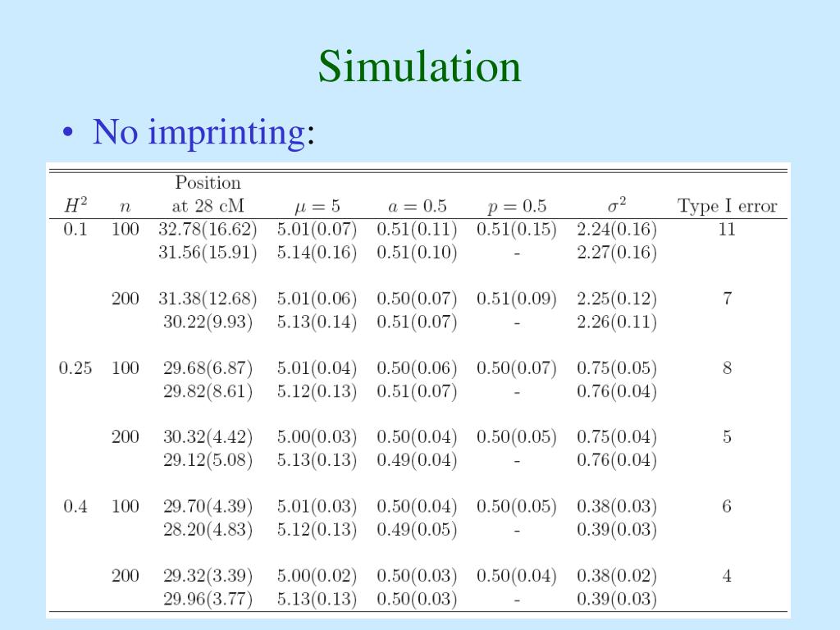This screenshot has width=840, height=630.
Task: Click position value 29.70(4.39)
Action: click(x=208, y=507)
